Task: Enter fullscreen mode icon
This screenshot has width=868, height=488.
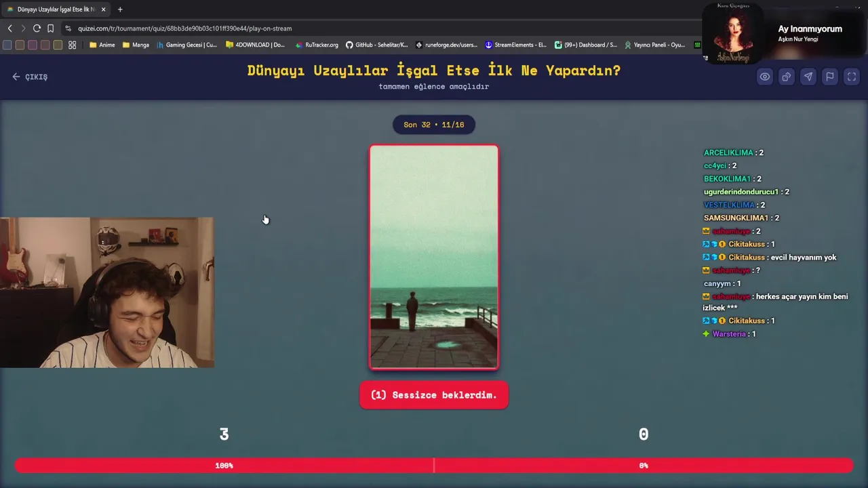Action: point(851,77)
